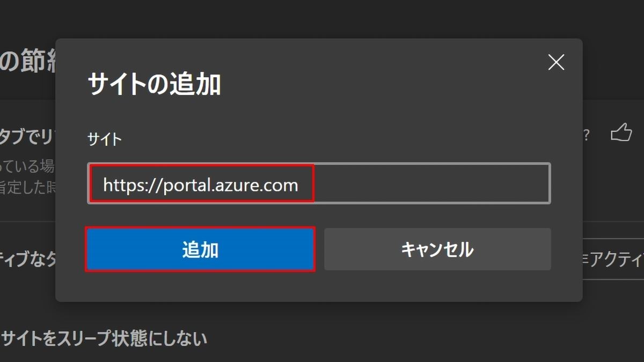Click the question mark text beside thumbs-up
The width and height of the screenshot is (644, 362).
click(x=586, y=136)
